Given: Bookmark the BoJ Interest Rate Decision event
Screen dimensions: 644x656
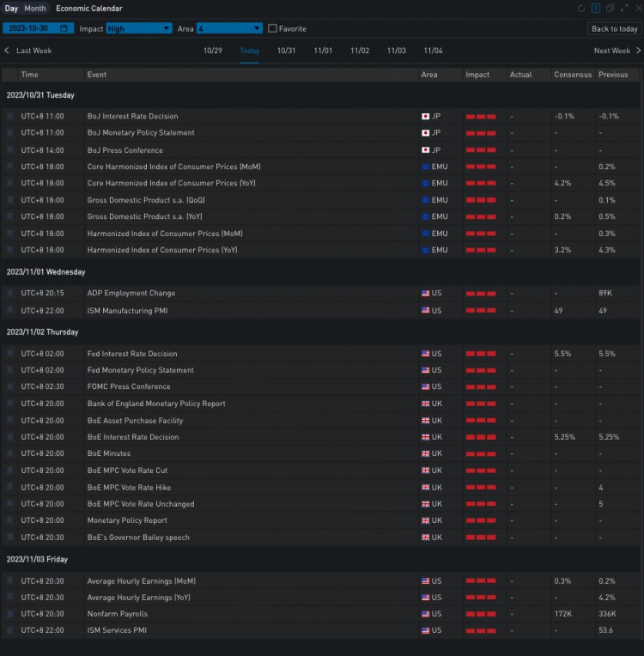Looking at the screenshot, I should point(10,116).
